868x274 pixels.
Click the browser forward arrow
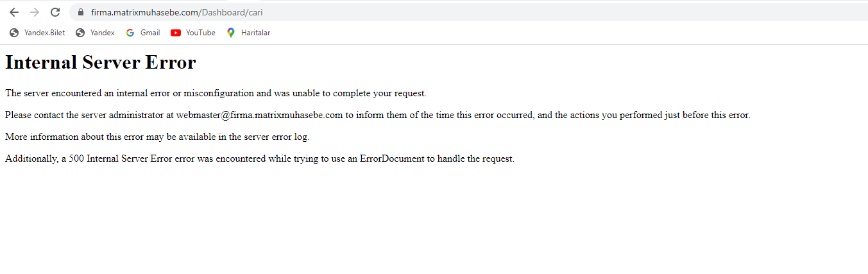tap(35, 12)
